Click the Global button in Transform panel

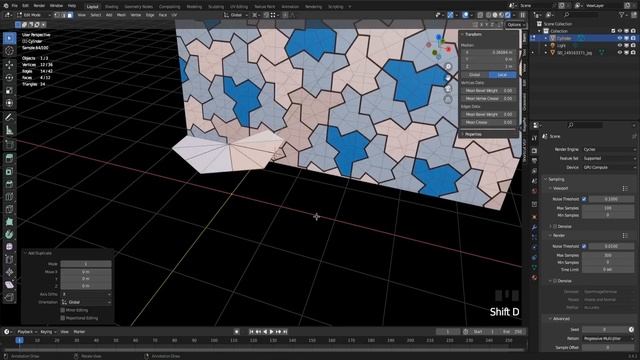coord(475,75)
